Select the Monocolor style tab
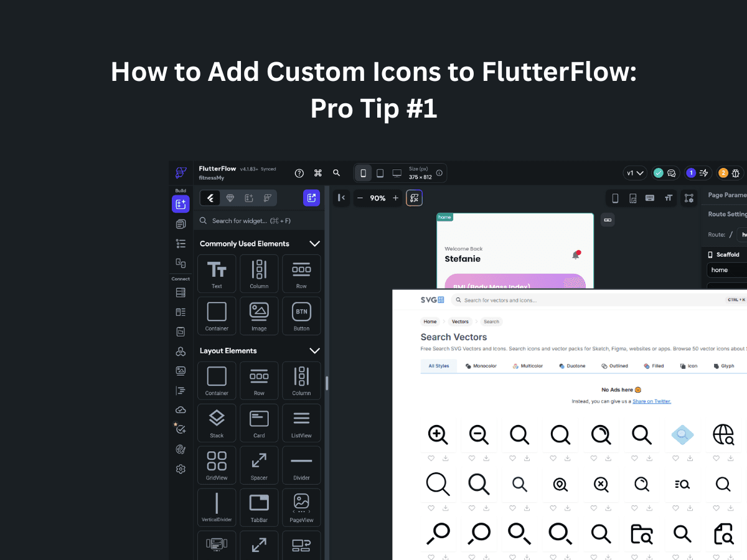Screen dimensions: 747x560 (x=481, y=366)
